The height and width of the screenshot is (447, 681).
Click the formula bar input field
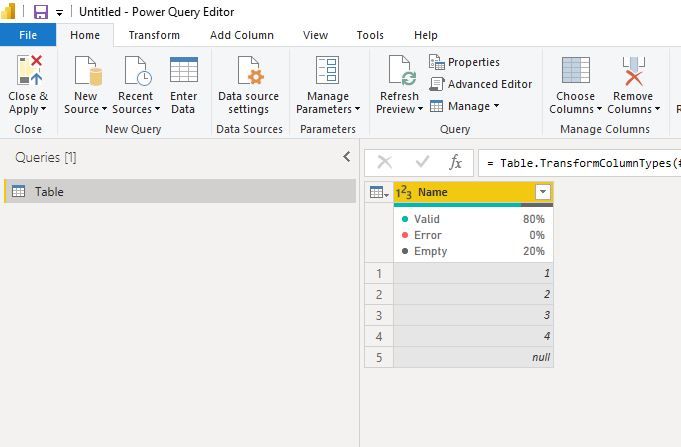(x=579, y=163)
